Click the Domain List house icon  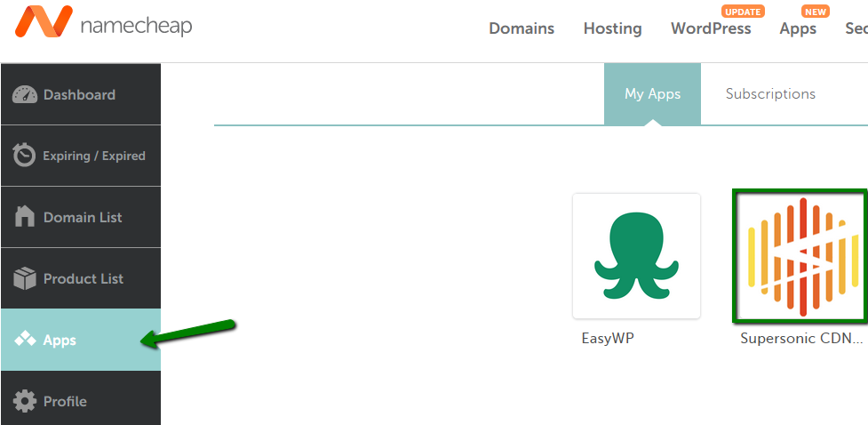[x=25, y=217]
